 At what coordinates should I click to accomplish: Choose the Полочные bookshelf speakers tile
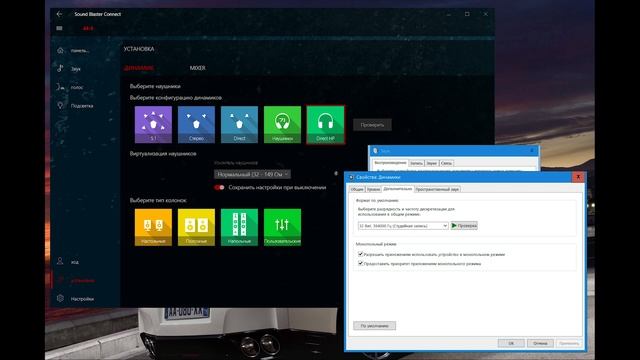tap(196, 227)
